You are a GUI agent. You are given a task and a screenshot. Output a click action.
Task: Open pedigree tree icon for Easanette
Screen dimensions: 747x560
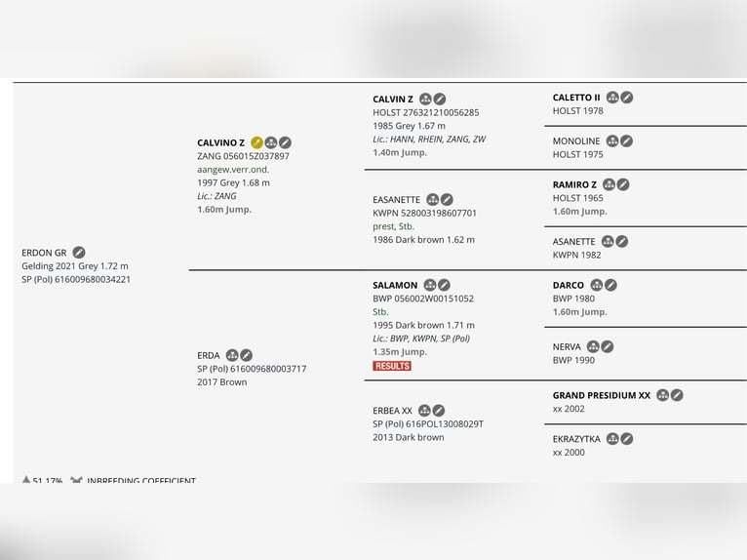432,200
